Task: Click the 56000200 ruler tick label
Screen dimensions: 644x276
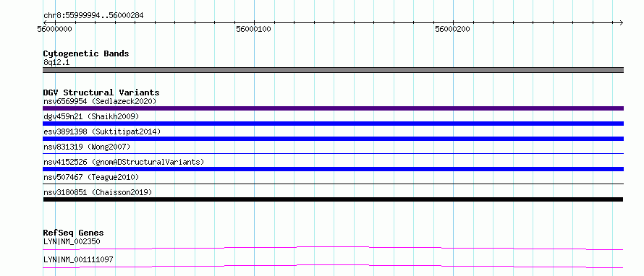Action: click(452, 29)
